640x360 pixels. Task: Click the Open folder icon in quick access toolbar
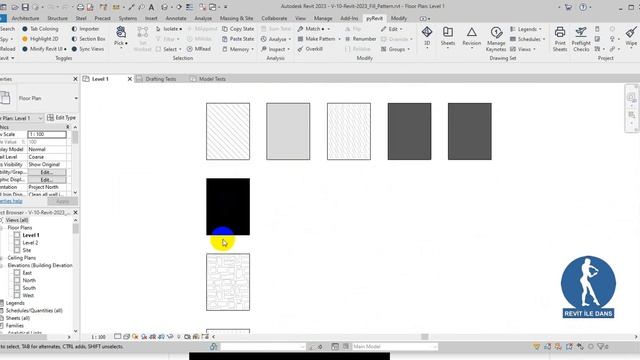click(14, 7)
